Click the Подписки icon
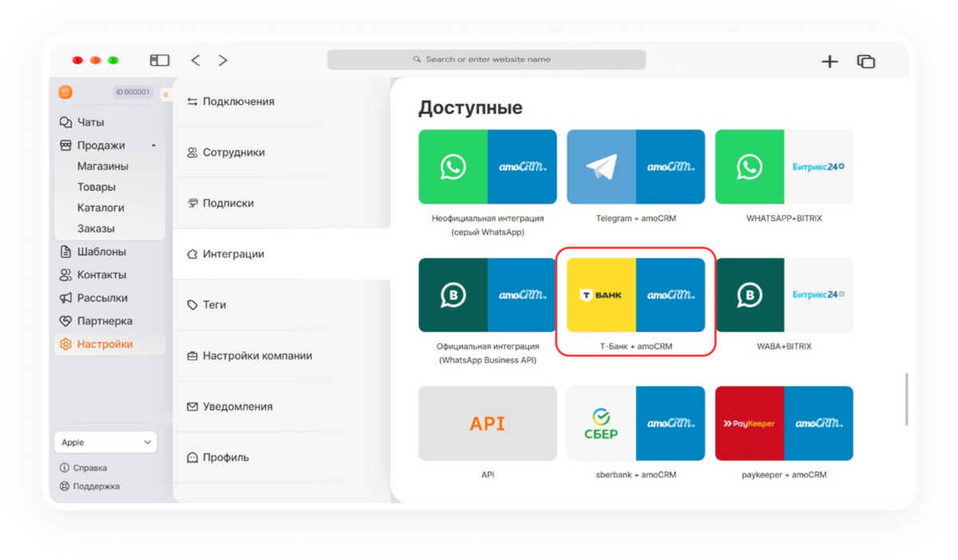The height and width of the screenshot is (560, 958). pyautogui.click(x=192, y=203)
